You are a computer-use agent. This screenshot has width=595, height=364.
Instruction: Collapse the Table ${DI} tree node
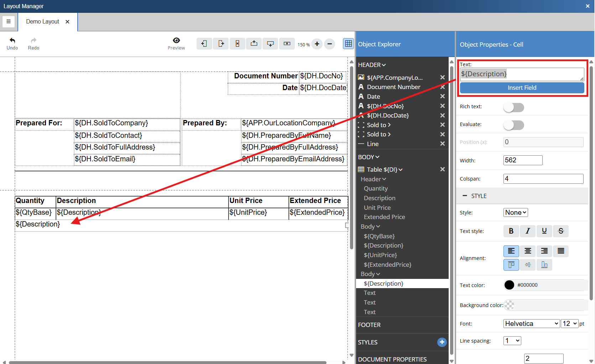(401, 170)
